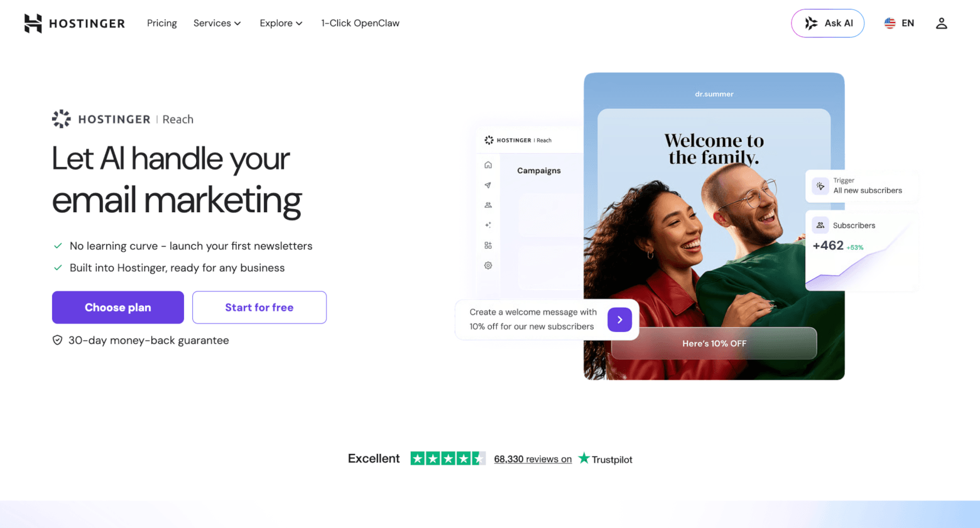This screenshot has width=980, height=528.
Task: Click the Campaigns heading in mockup
Action: 539,171
